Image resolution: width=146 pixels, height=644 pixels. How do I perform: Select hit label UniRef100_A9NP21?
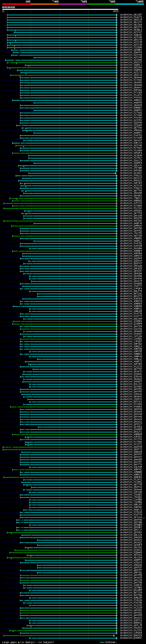coord(131,309)
